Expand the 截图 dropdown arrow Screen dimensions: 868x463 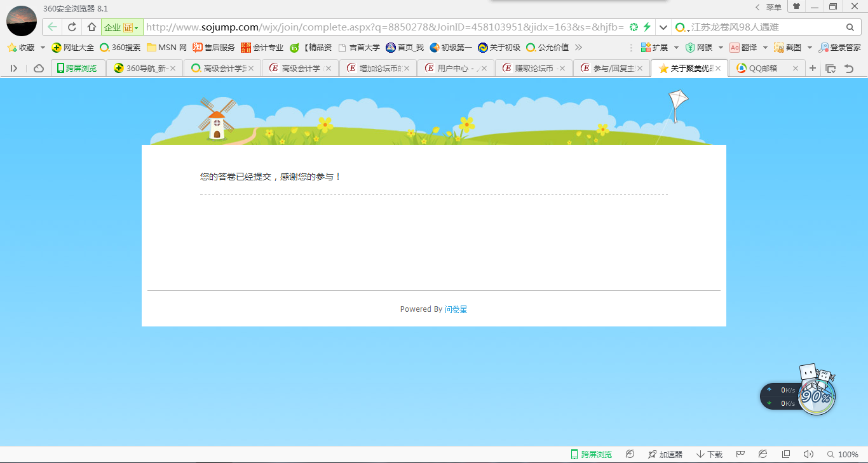pyautogui.click(x=810, y=48)
